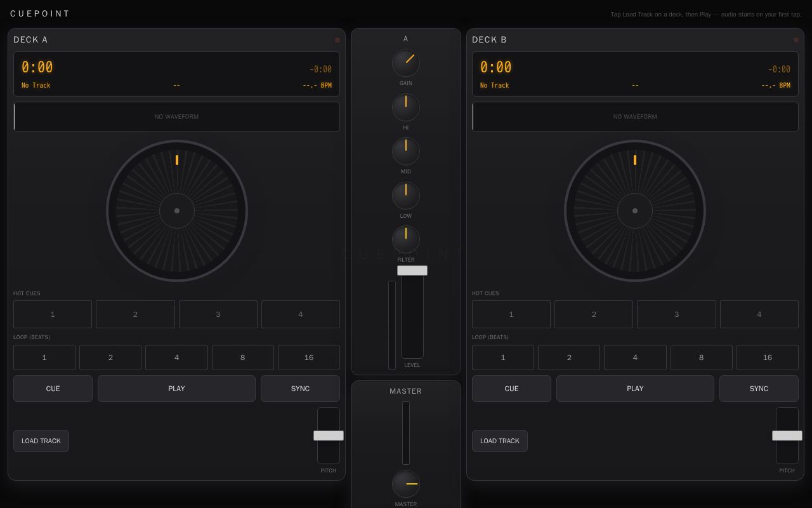Click Deck B remaining time -0:00
This screenshot has width=812, height=508.
(779, 69)
